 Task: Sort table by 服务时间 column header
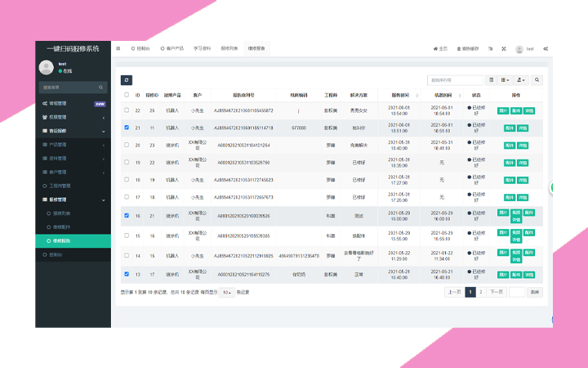point(401,95)
